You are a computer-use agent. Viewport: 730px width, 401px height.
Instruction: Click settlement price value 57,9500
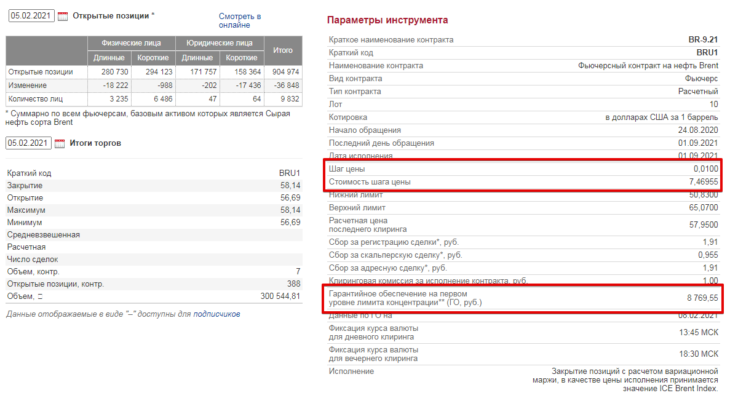703,225
